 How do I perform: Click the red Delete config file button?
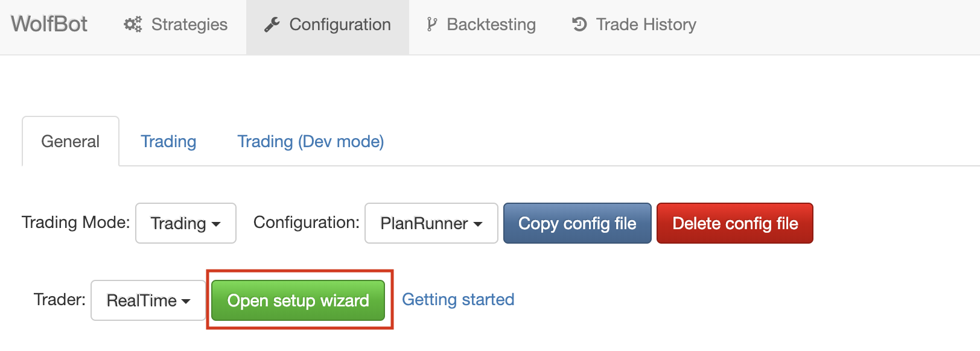[735, 223]
